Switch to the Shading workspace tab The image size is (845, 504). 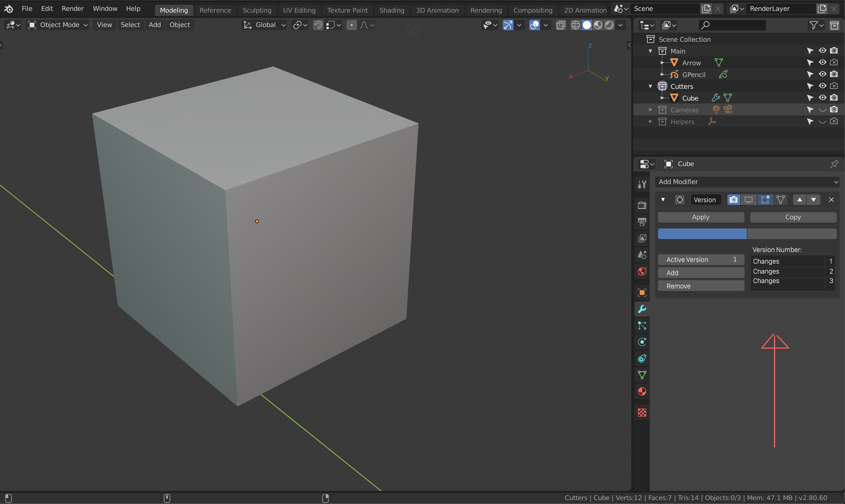[392, 10]
